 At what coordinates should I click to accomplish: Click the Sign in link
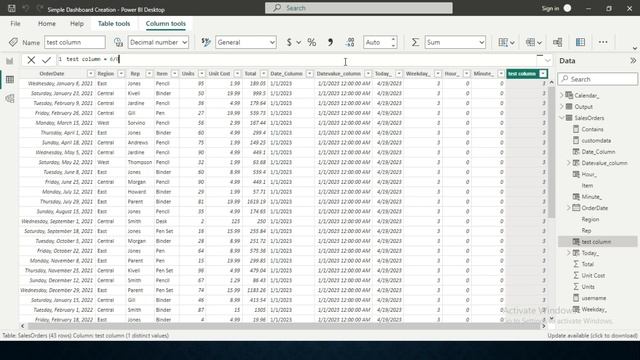tap(550, 8)
